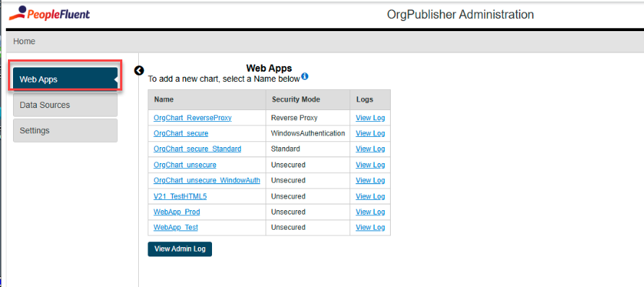644x287 pixels.
Task: Open the WebApp_Prod link
Action: point(177,212)
